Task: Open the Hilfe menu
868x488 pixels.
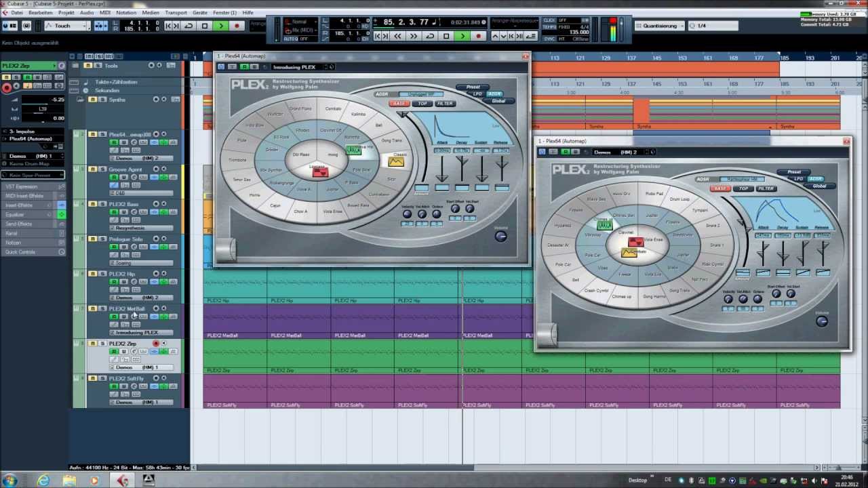Action: (x=248, y=13)
